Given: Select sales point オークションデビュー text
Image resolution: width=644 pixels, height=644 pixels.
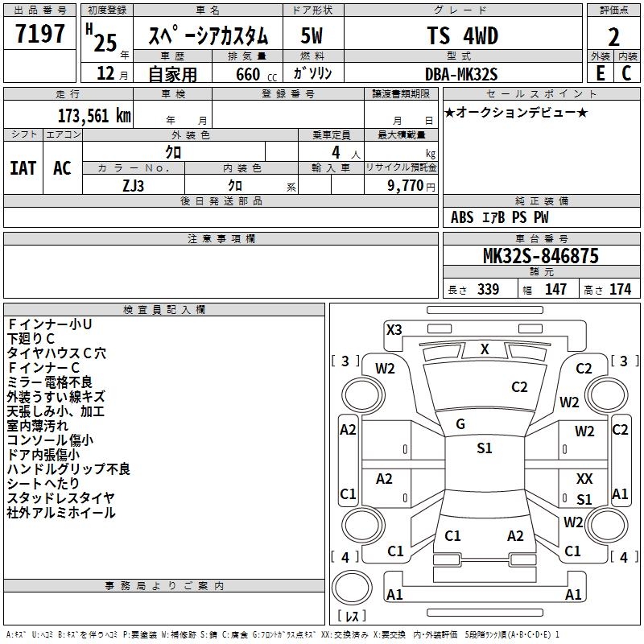Looking at the screenshot, I should pyautogui.click(x=516, y=112).
